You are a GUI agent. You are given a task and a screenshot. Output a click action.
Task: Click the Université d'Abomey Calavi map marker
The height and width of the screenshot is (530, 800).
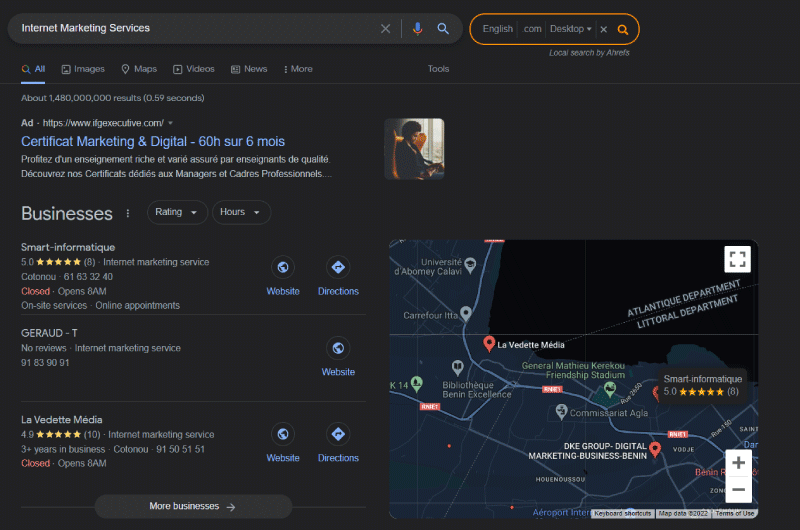[470, 264]
